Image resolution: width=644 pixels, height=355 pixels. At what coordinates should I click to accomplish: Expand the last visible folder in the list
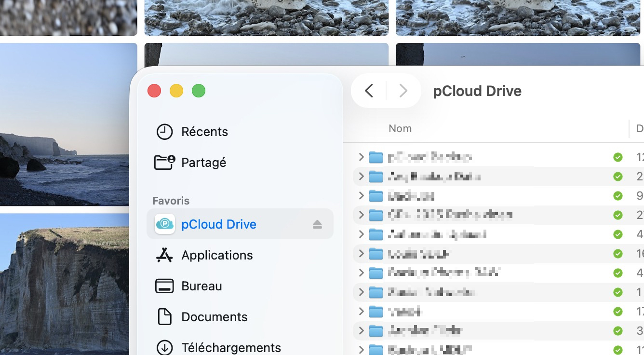click(361, 350)
